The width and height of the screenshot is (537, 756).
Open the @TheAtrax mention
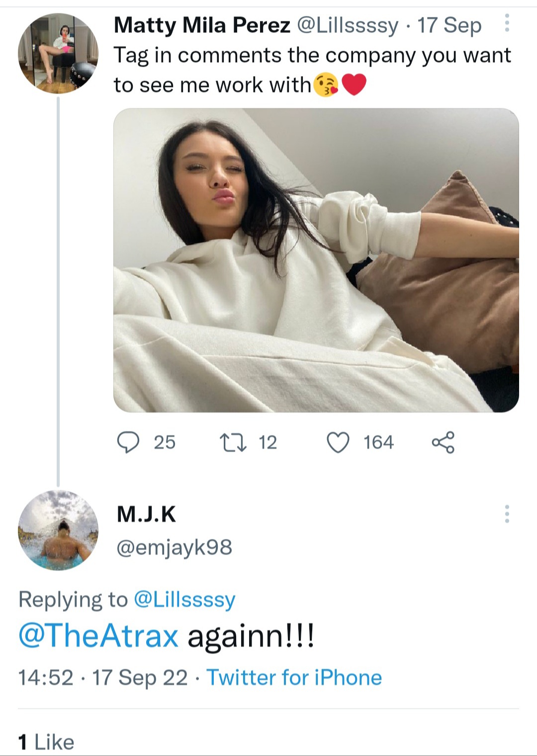pyautogui.click(x=98, y=636)
